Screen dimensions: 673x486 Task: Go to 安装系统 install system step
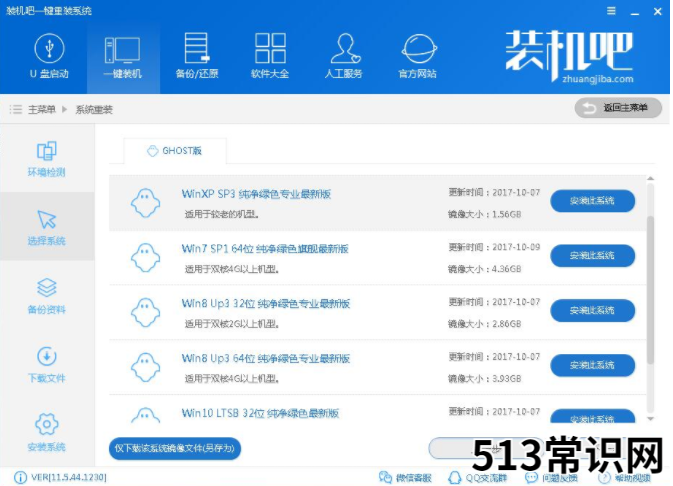[x=46, y=433]
